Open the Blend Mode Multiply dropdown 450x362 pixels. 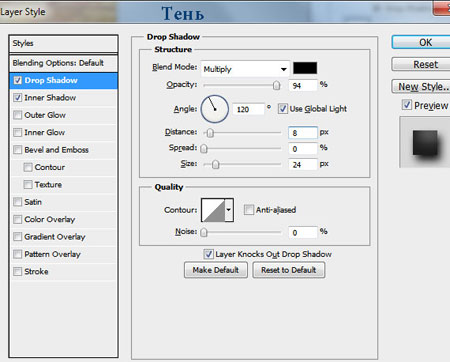pos(245,69)
